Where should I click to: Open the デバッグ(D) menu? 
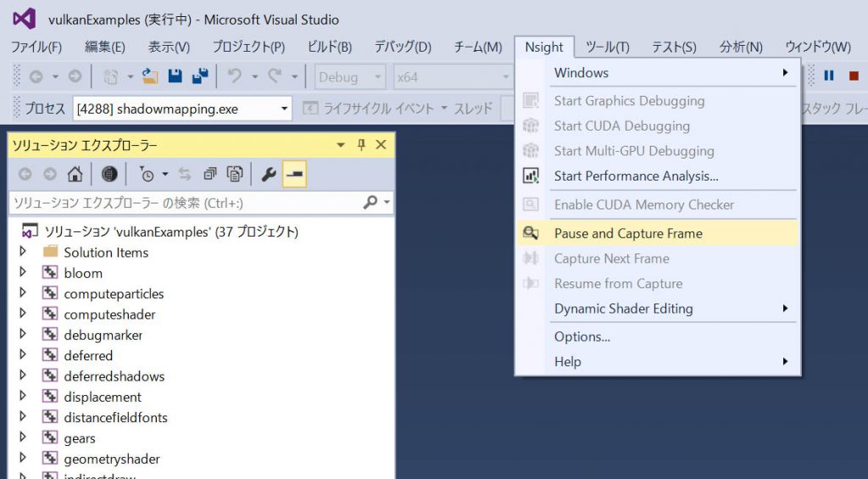point(403,47)
